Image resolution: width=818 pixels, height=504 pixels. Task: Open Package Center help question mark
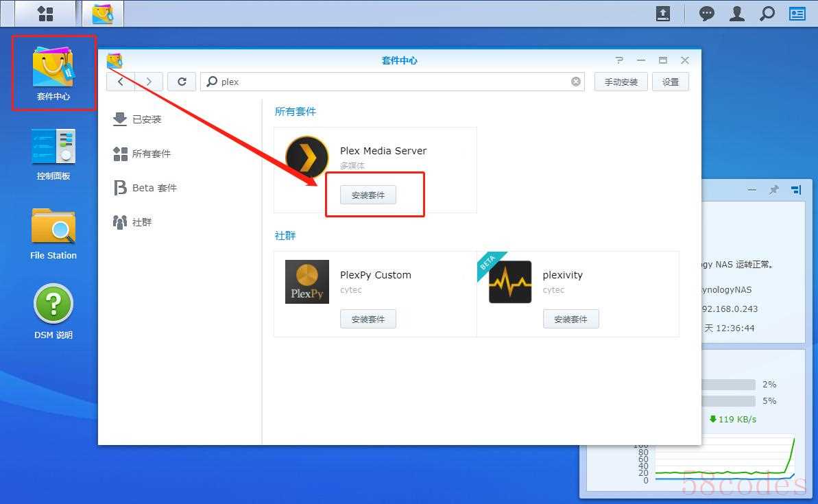pos(619,60)
